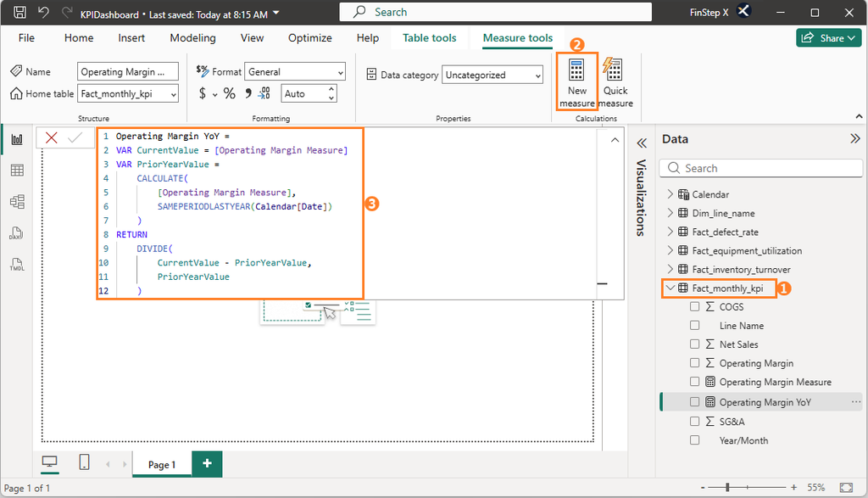Open Report view in left sidebar
Screen dimensions: 868x498
tap(17, 139)
